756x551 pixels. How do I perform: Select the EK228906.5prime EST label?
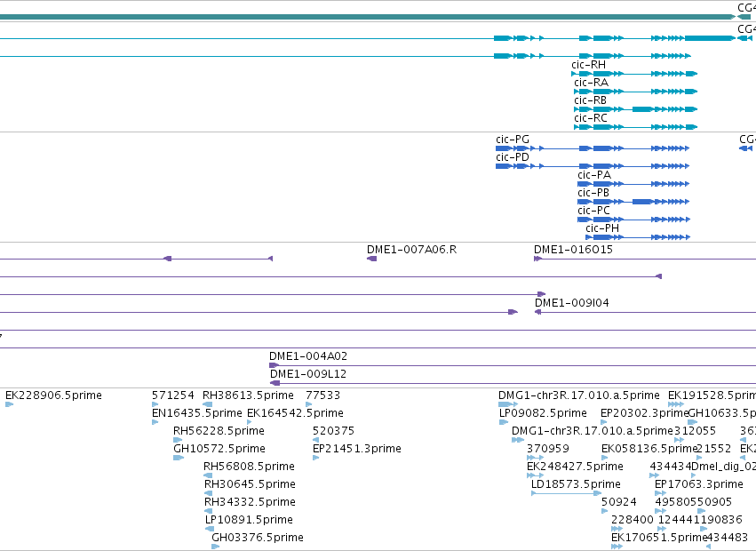click(x=53, y=395)
